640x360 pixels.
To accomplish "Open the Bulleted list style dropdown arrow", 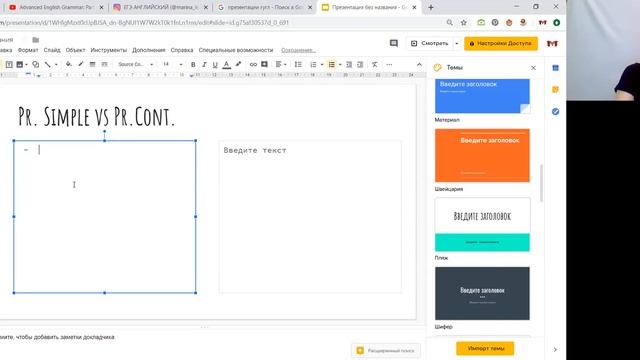I will click(x=340, y=64).
